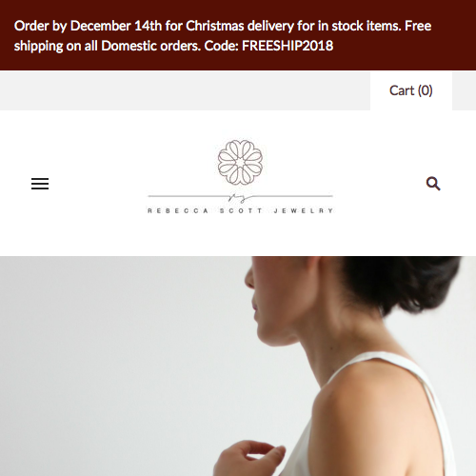476x476 pixels.
Task: Click 'Domestic orders' in the announcement banner
Action: click(x=150, y=46)
